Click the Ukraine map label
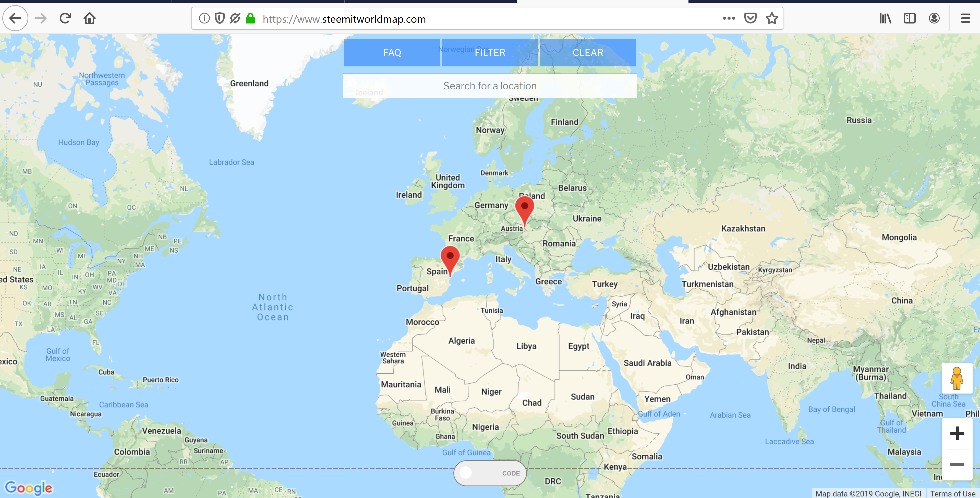Viewport: 980px width, 498px height. click(587, 219)
